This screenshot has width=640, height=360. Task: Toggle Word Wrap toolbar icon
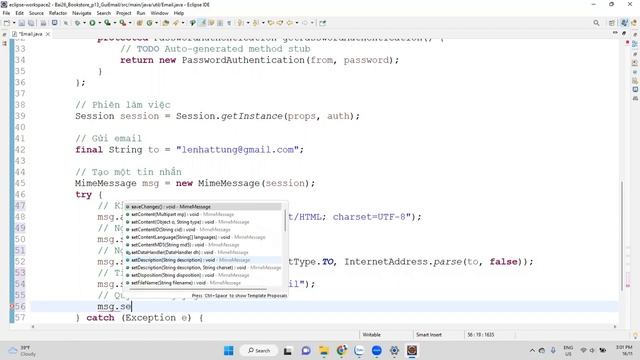[211, 23]
